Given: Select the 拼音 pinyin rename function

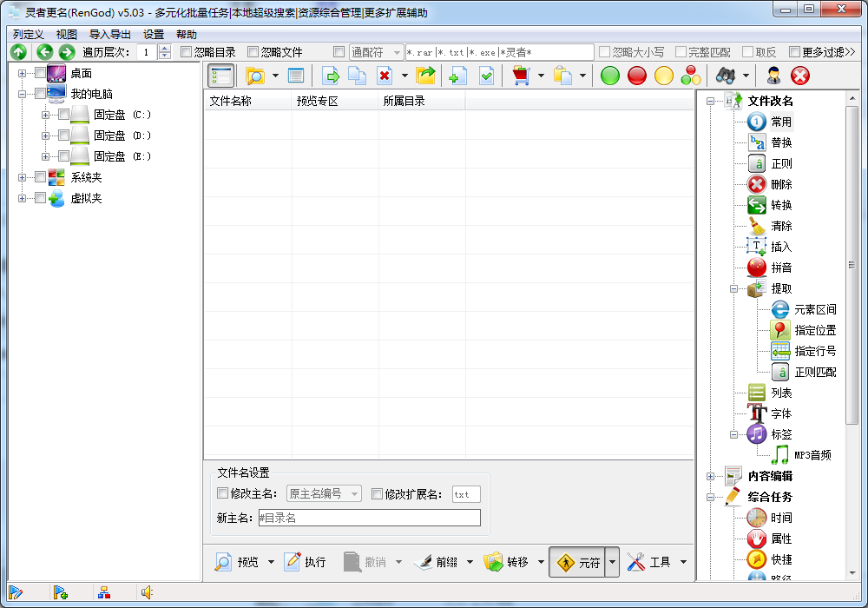Looking at the screenshot, I should click(779, 267).
